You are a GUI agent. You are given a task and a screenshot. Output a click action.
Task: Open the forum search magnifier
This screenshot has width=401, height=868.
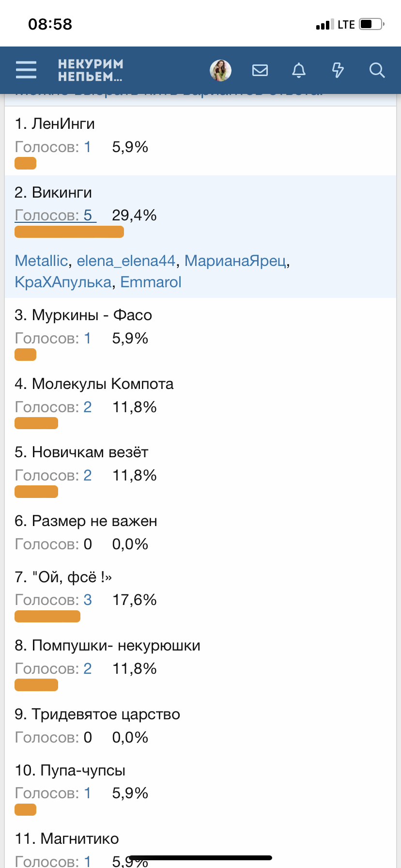(x=377, y=70)
